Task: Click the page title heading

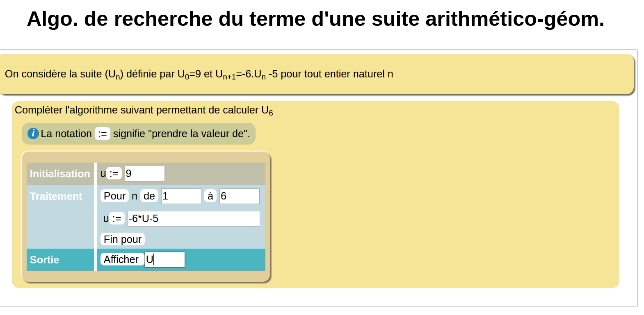Action: coord(315,19)
